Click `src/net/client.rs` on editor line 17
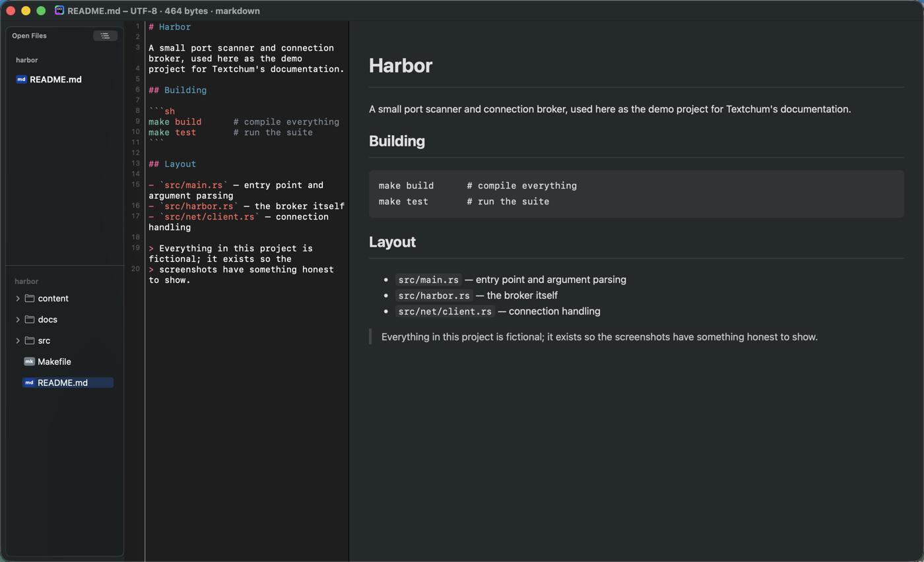Screen dimensions: 924x562 (209, 217)
